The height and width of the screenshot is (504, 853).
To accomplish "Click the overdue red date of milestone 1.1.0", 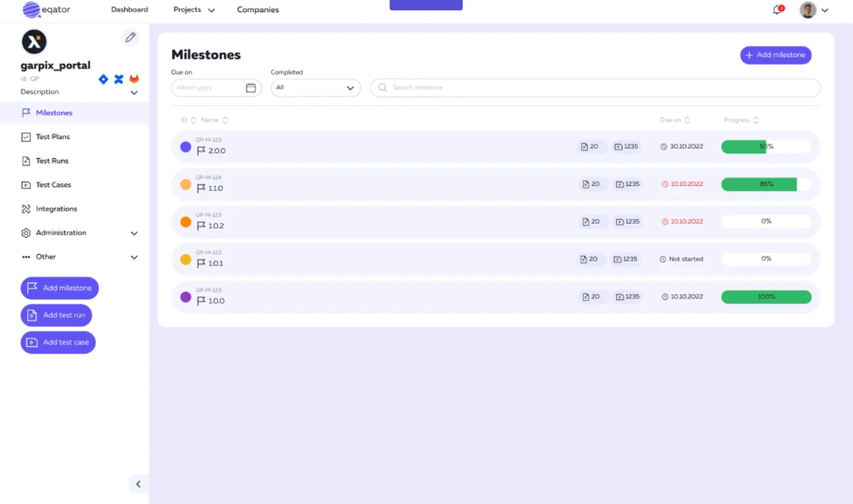I will [x=682, y=184].
